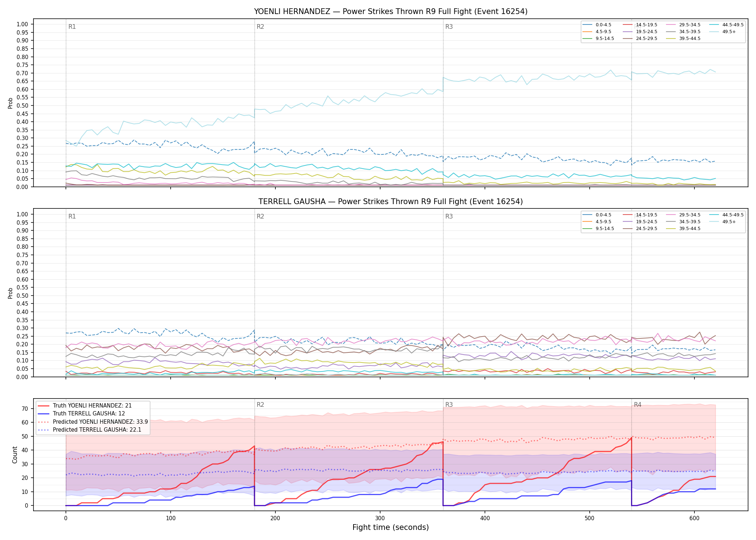Select the '39.5-44.5' legend entry in Gausha chart
Screen dimensions: 756x540
pyautogui.click(x=683, y=229)
